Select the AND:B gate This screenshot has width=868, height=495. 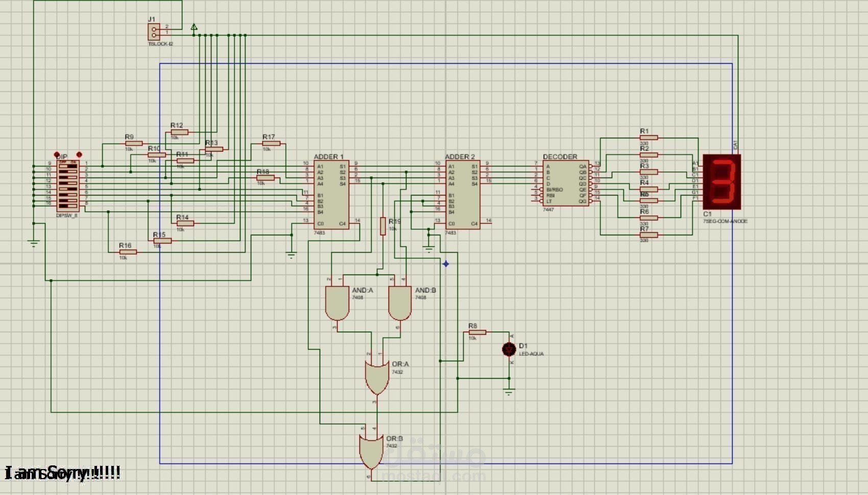coord(400,303)
